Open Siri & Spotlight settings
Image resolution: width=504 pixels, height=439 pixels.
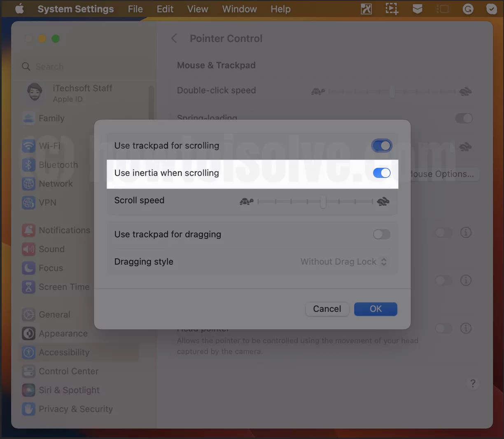pyautogui.click(x=69, y=390)
